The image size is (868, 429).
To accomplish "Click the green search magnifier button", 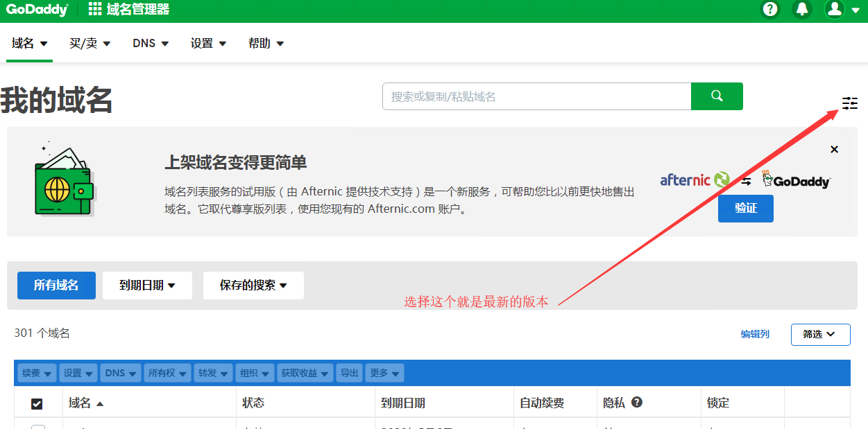I will coord(717,96).
